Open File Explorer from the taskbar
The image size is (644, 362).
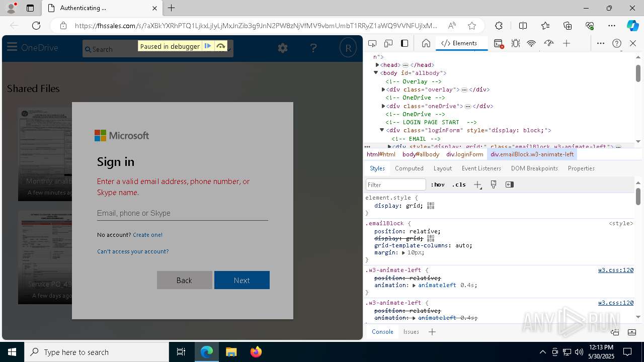coord(231,352)
